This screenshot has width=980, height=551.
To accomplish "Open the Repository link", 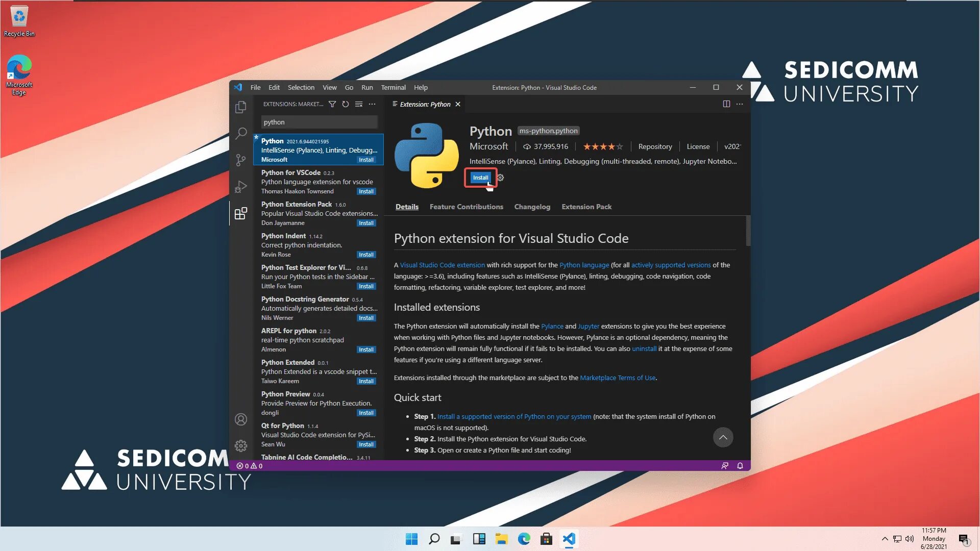I will (x=655, y=146).
